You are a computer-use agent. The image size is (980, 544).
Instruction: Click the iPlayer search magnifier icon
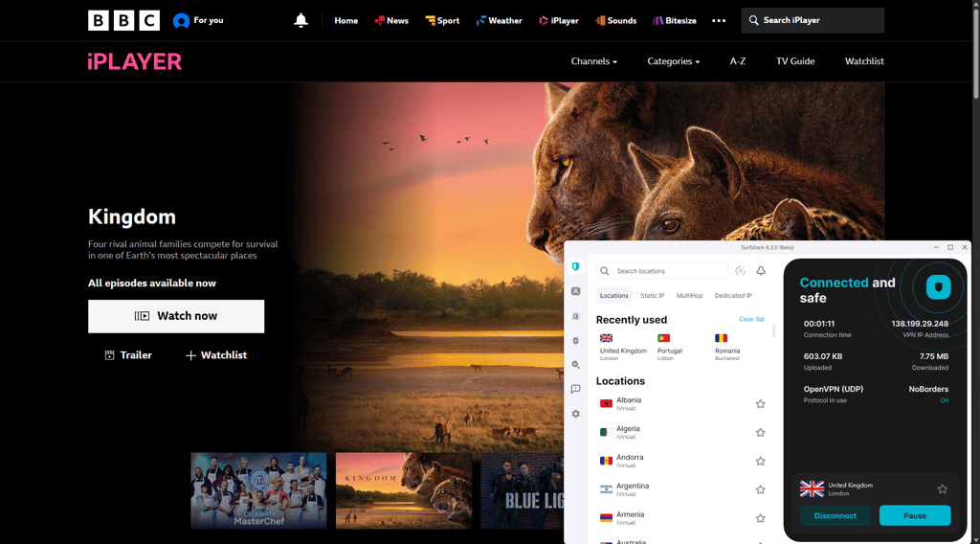(x=754, y=21)
